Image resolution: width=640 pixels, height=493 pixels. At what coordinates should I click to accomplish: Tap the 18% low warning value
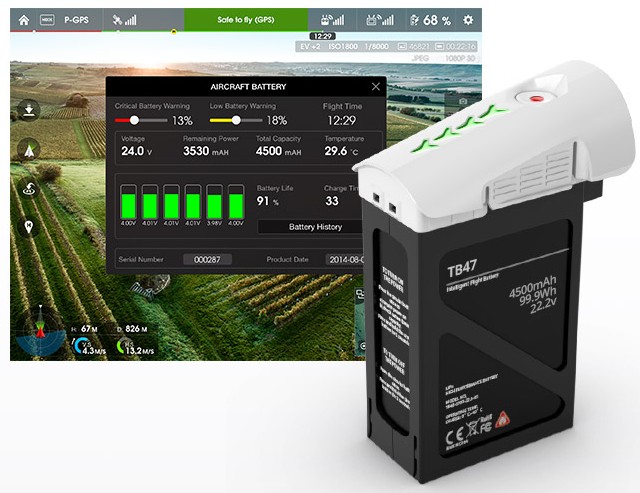point(277,120)
